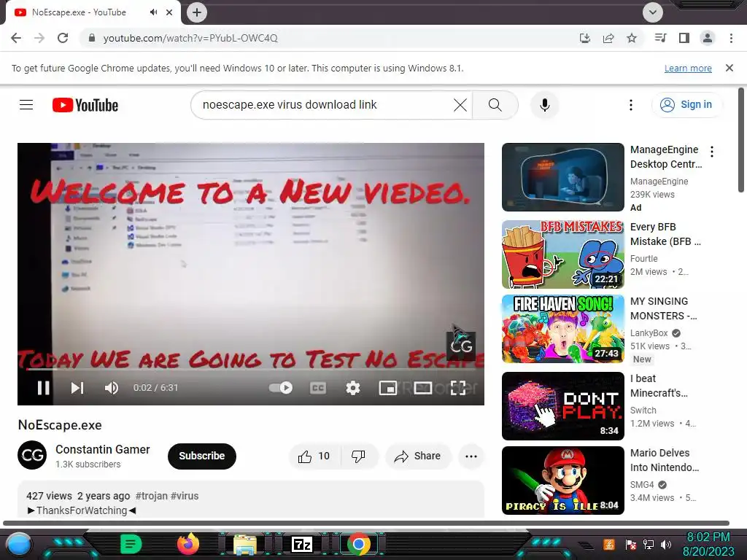Image resolution: width=747 pixels, height=560 pixels.
Task: Reload the YouTube page
Action: (x=63, y=38)
